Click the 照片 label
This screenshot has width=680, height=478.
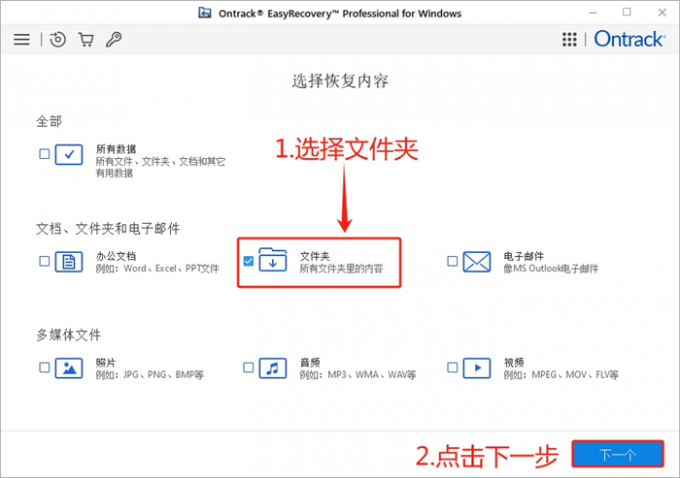tap(105, 363)
